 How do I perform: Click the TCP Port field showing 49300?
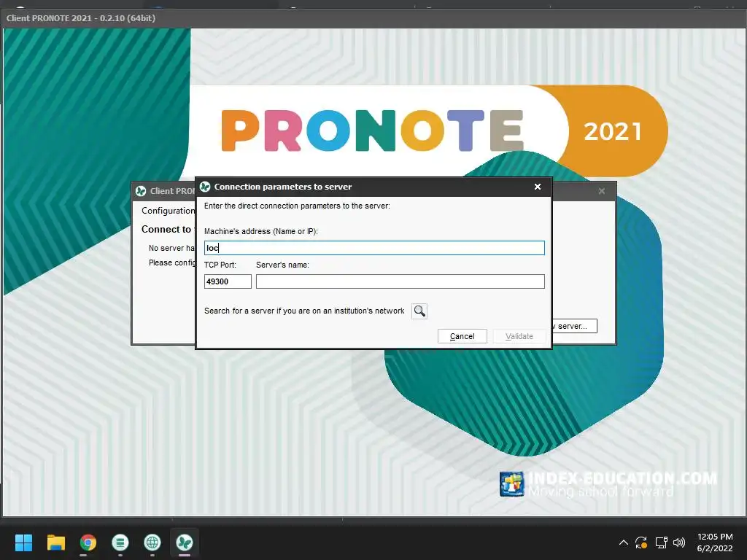pos(228,281)
